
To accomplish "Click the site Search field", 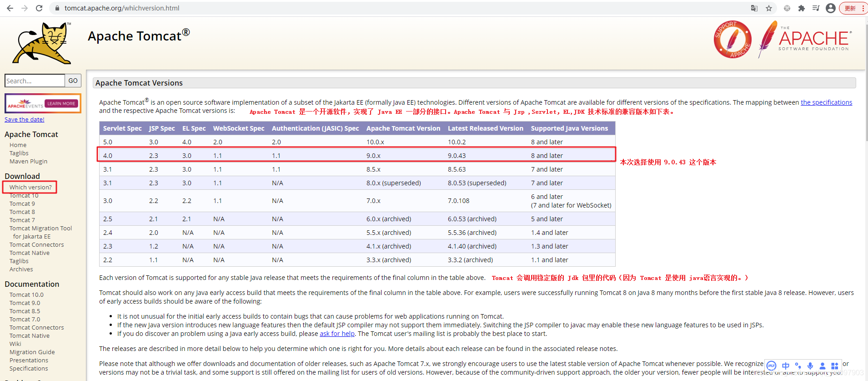I will pyautogui.click(x=35, y=81).
